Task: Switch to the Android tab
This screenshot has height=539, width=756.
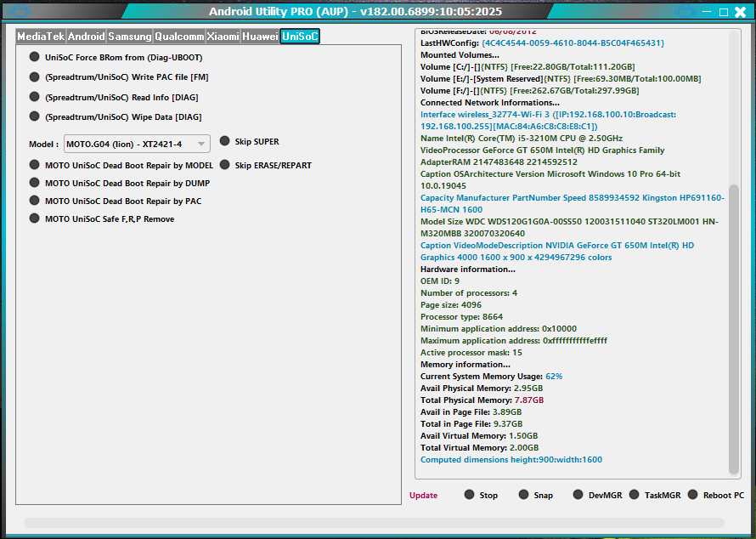Action: click(87, 37)
